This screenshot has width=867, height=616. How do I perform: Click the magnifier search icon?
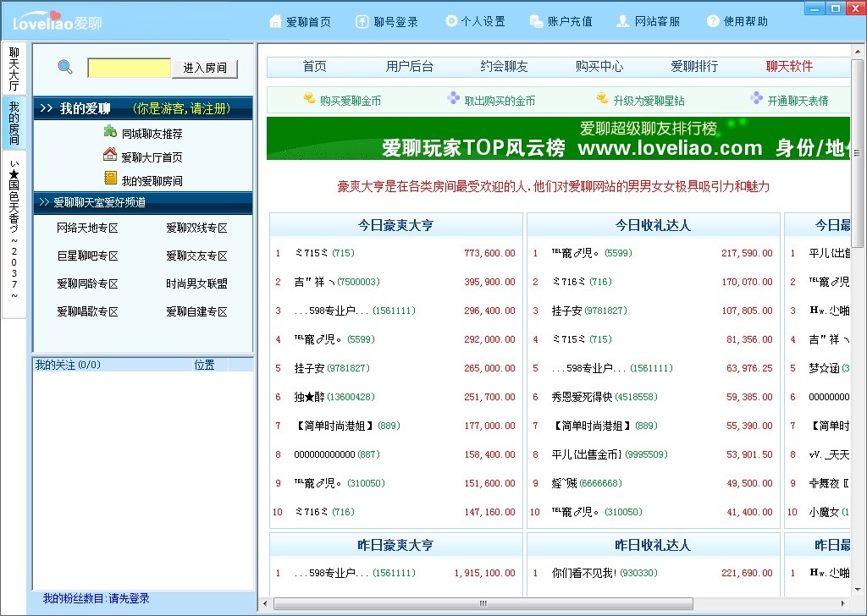pos(65,68)
